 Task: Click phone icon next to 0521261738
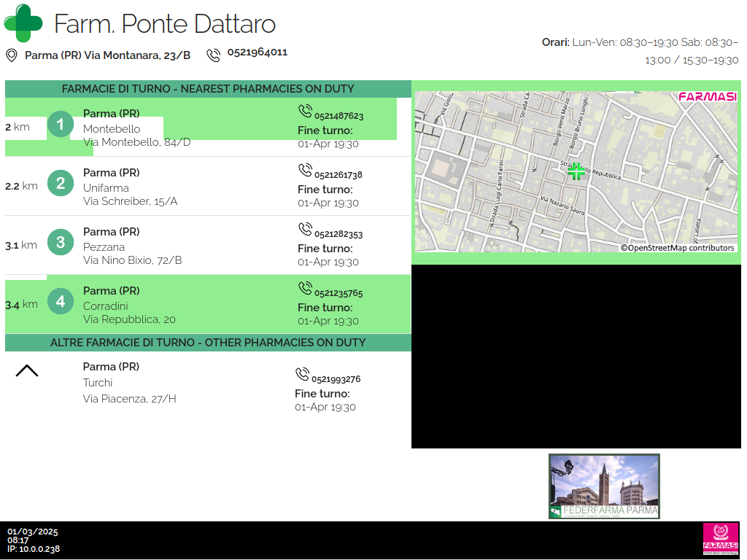(x=305, y=170)
